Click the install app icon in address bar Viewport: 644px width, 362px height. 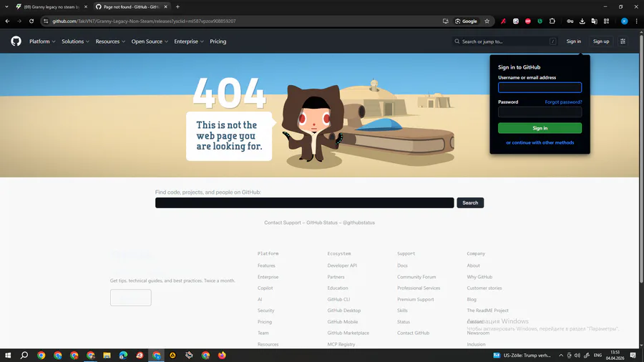[x=446, y=21]
